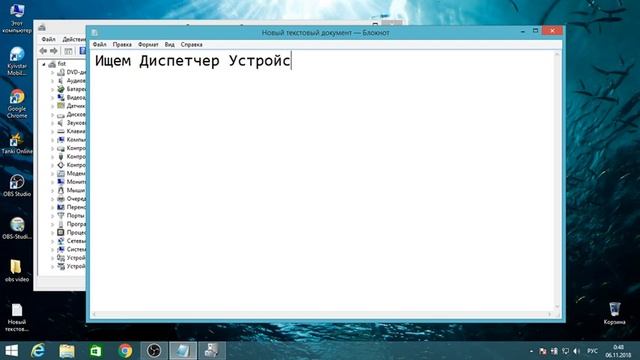The image size is (640, 360).
Task: Open Internet Explorer from taskbar
Action: 38,351
